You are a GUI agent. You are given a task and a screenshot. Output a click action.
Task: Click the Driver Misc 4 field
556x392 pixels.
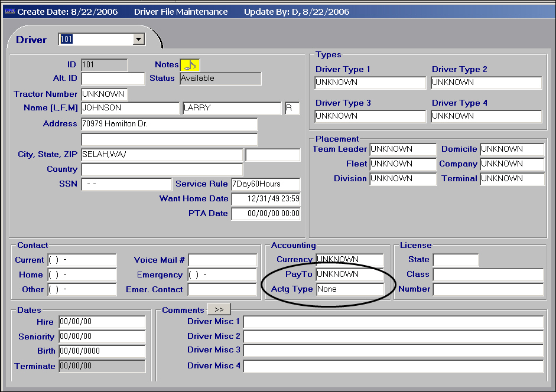click(394, 366)
